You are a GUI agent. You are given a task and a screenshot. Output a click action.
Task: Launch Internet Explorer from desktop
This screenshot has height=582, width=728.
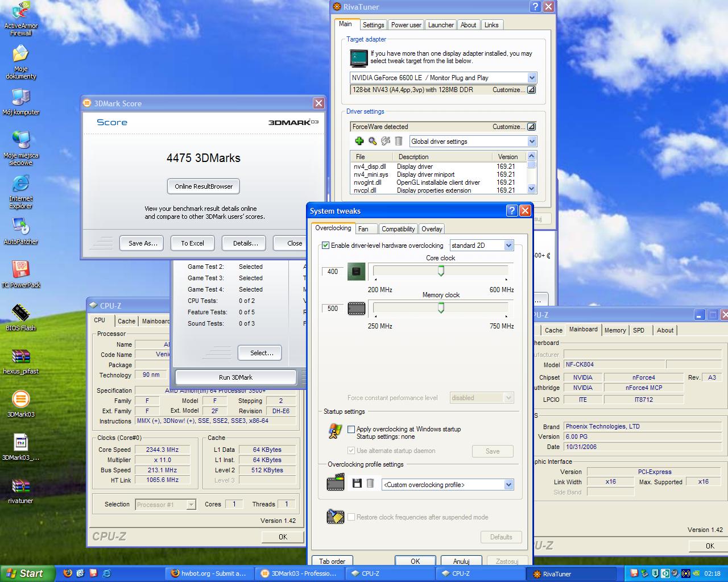coord(21,191)
